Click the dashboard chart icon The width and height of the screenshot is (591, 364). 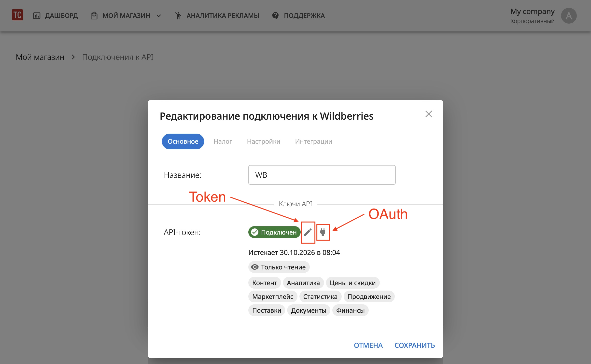[37, 16]
